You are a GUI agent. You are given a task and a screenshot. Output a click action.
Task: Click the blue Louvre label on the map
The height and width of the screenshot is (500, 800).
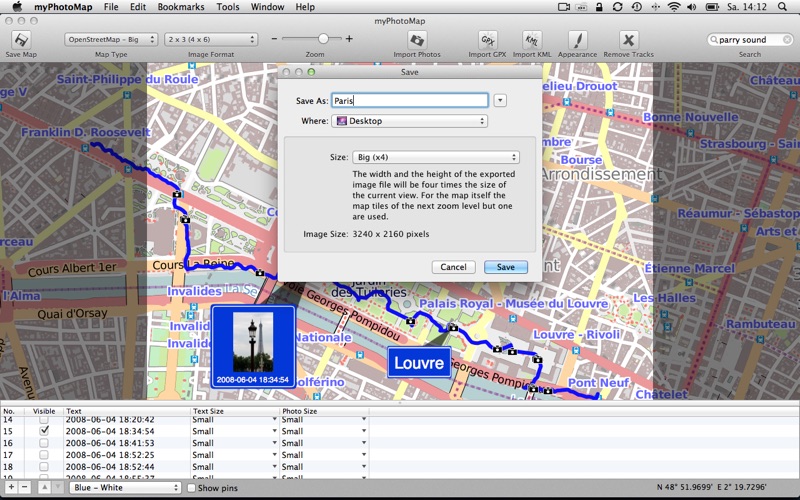(419, 363)
